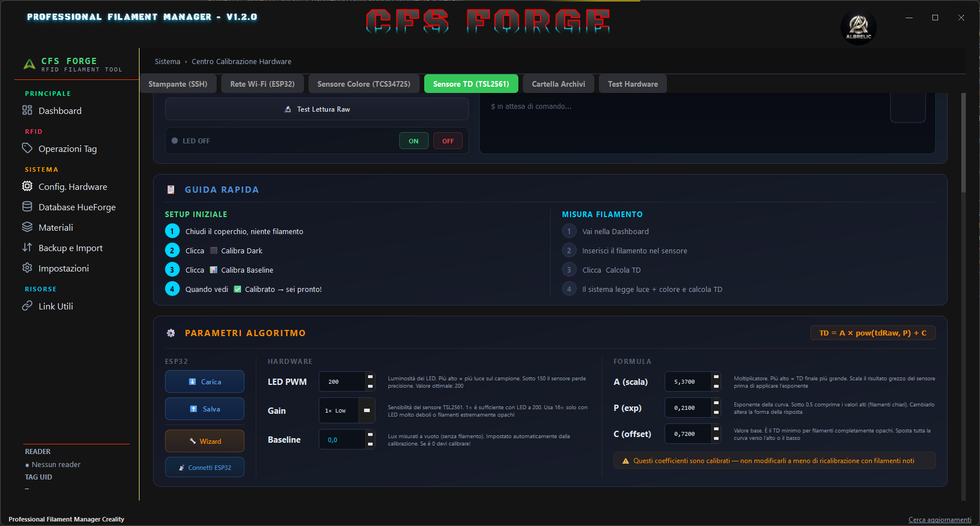980x526 pixels.
Task: Increase P (exp) with up stepper
Action: (716, 403)
